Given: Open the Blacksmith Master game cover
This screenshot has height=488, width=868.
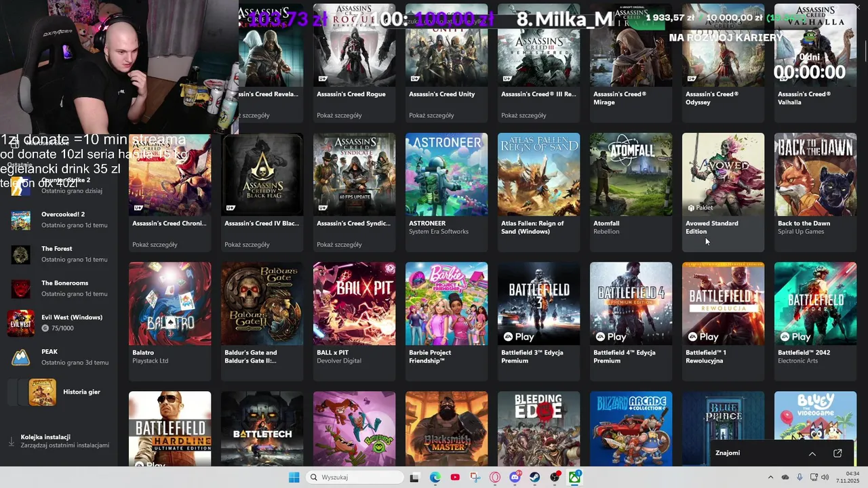Looking at the screenshot, I should [x=446, y=428].
